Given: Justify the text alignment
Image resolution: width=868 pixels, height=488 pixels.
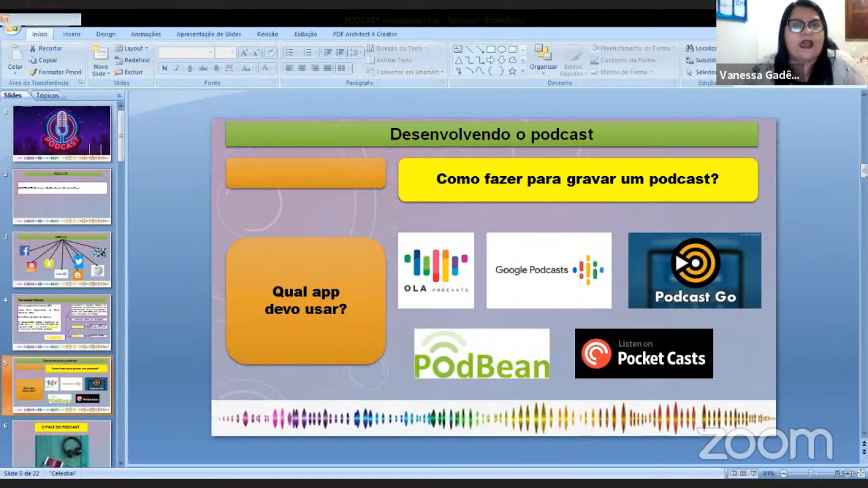Looking at the screenshot, I should (x=328, y=68).
